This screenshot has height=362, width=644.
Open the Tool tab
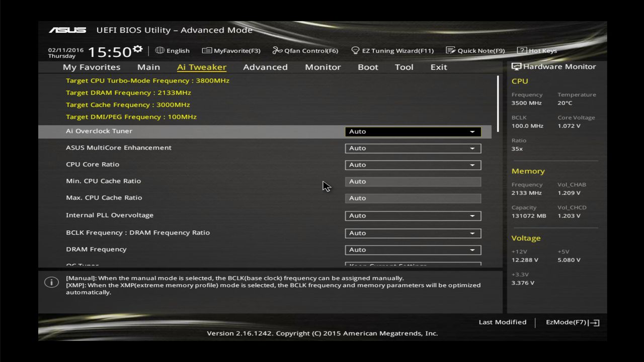tap(404, 67)
